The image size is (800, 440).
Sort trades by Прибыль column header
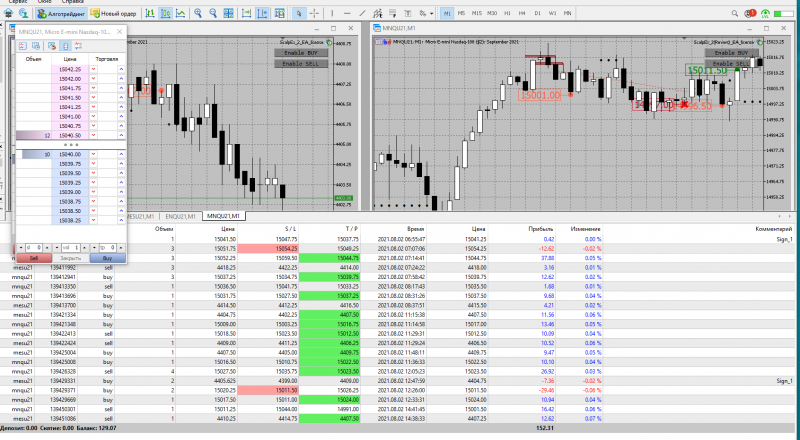541,229
